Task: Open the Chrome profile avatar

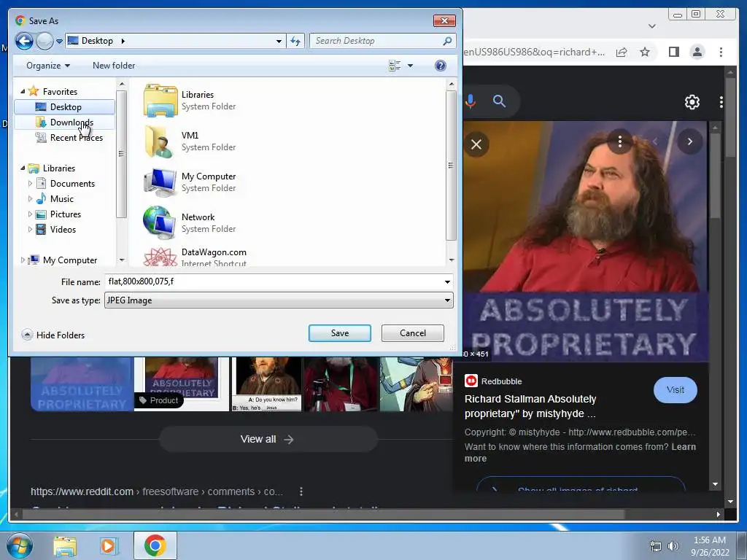Action: coord(697,52)
